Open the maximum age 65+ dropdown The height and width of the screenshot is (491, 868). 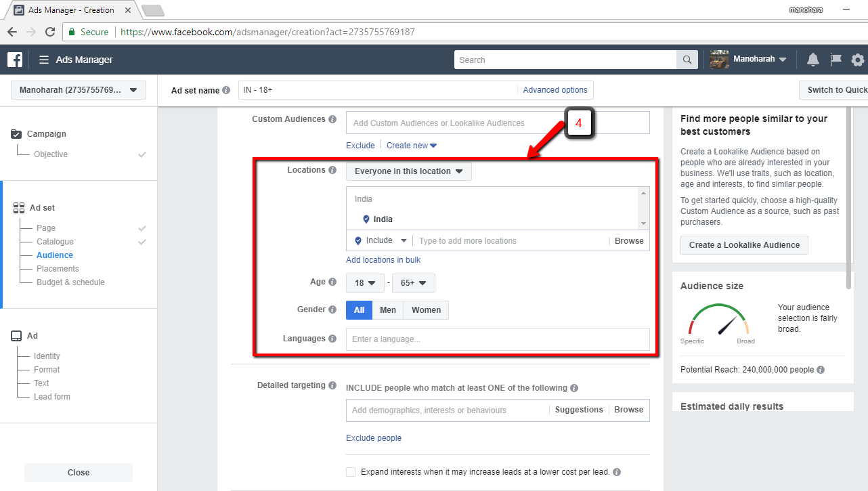(414, 283)
